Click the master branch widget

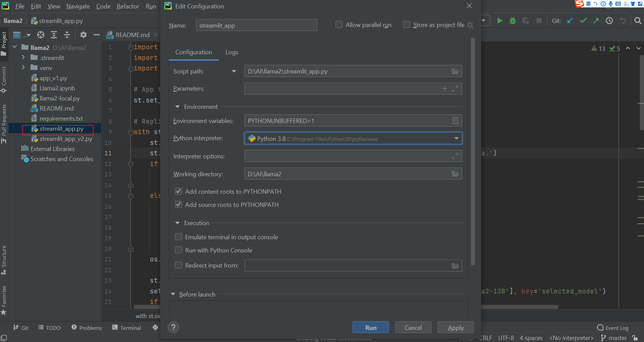(x=614, y=338)
